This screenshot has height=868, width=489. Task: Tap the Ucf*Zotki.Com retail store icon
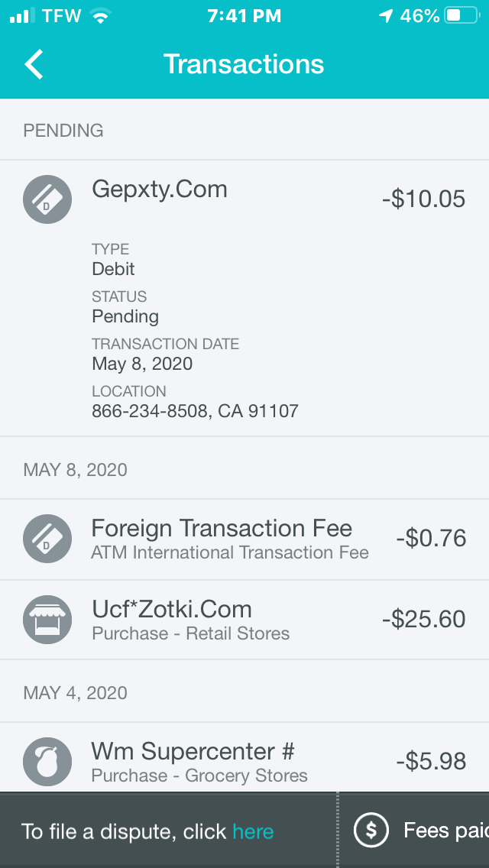47,620
